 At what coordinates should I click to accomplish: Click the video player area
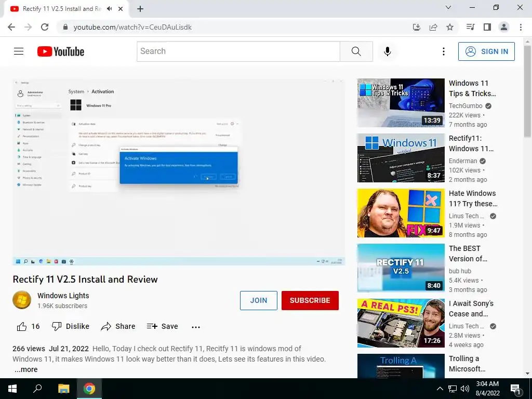[179, 172]
